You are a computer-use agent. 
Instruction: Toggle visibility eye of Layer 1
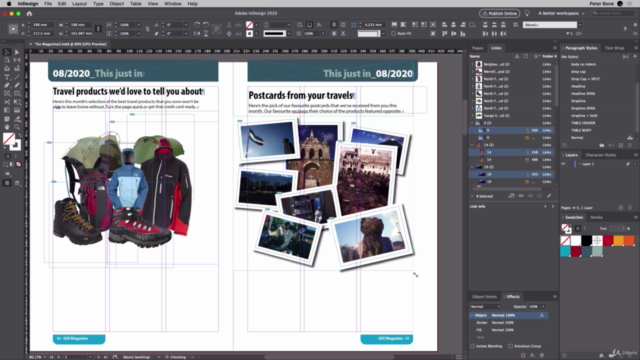(x=563, y=164)
